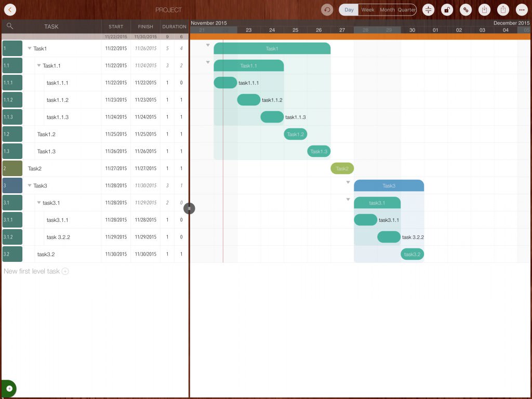Switch timeline to Month view
This screenshot has height=399, width=532.
(387, 10)
